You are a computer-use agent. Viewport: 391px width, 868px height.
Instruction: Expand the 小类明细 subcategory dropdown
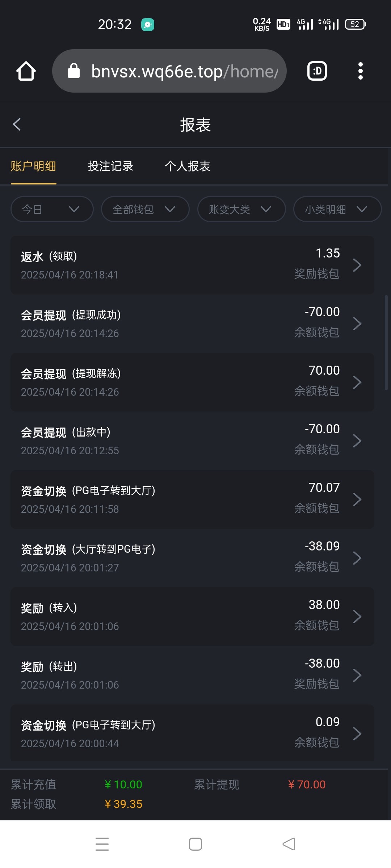click(x=337, y=209)
